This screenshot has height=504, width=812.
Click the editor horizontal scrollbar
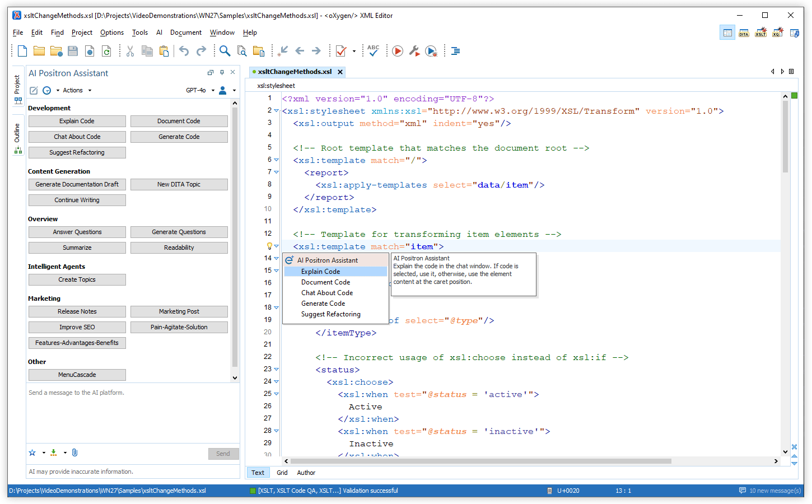(480, 461)
